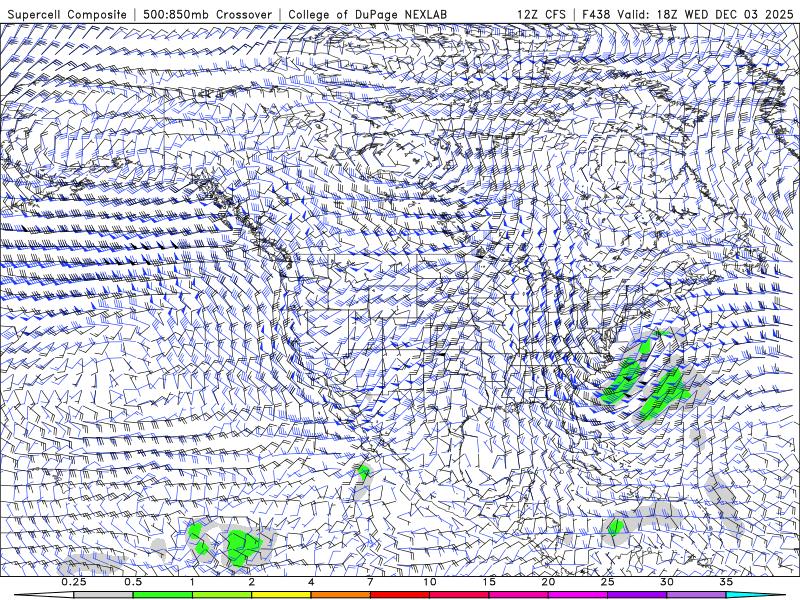The width and height of the screenshot is (800, 600).
Task: Select the cyan arrow end above 35
Action: coord(750,595)
